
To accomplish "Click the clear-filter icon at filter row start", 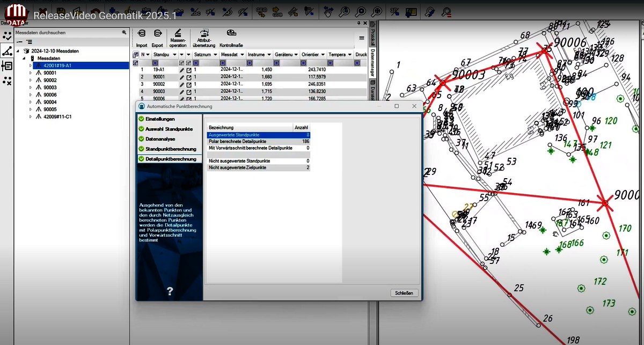I will point(135,63).
